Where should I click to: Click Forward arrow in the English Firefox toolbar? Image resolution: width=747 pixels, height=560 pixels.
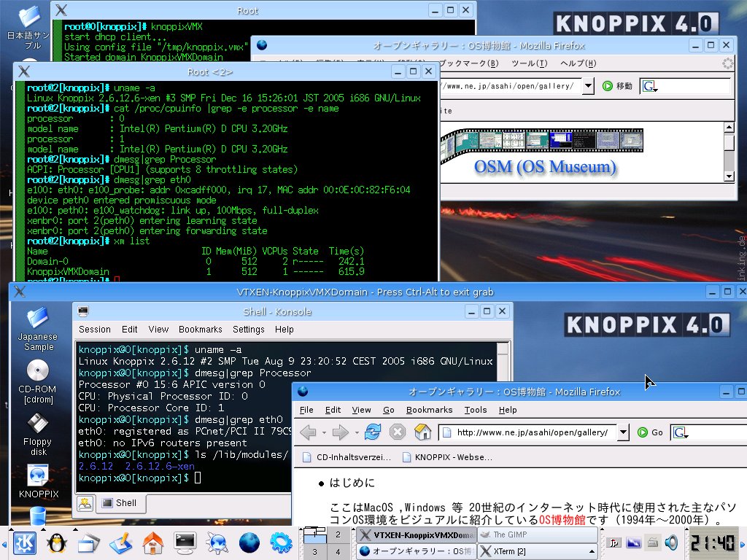(340, 432)
